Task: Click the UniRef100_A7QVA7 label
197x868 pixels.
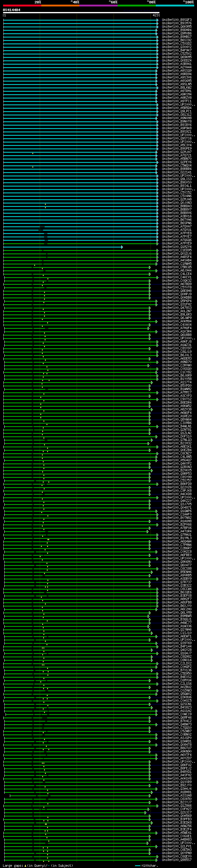Action: point(177,227)
